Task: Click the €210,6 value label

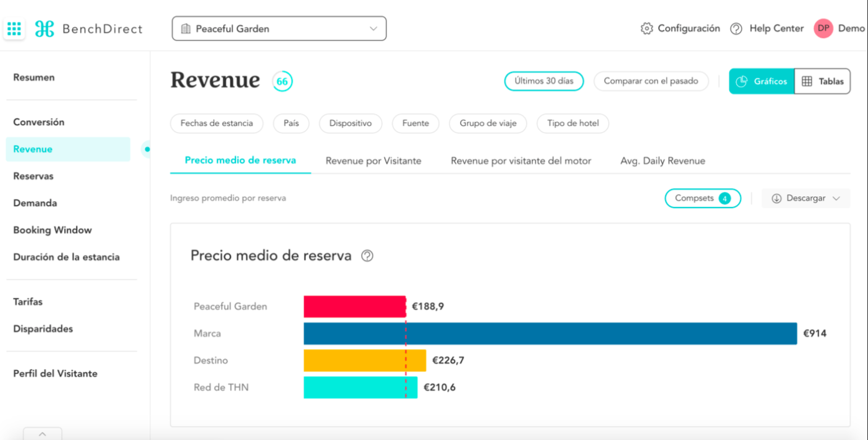Action: [440, 387]
